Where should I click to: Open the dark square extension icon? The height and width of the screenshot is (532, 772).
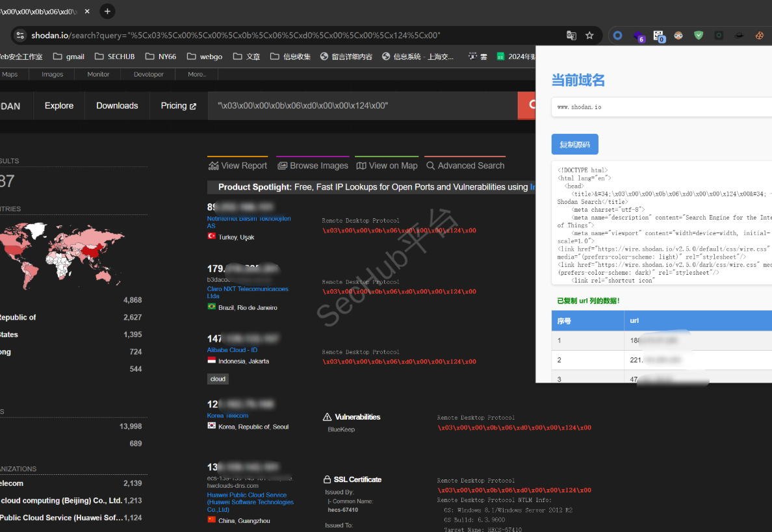pos(719,36)
